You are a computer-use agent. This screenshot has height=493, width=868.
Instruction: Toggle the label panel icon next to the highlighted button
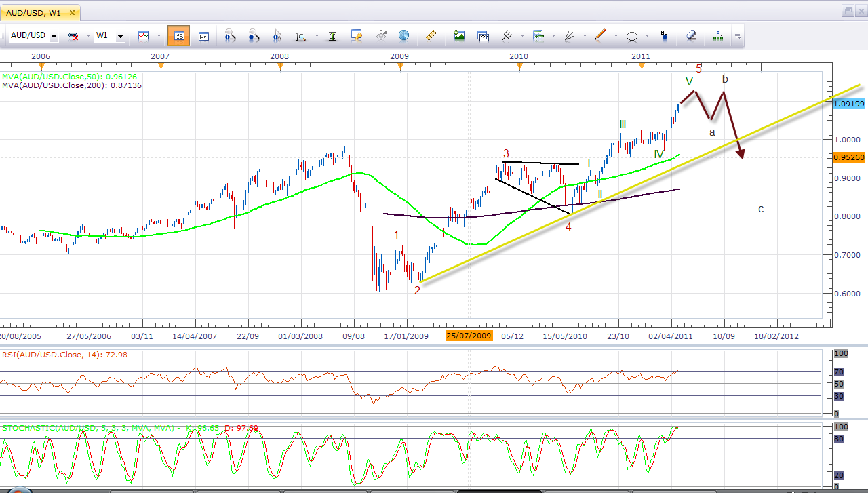coord(204,35)
